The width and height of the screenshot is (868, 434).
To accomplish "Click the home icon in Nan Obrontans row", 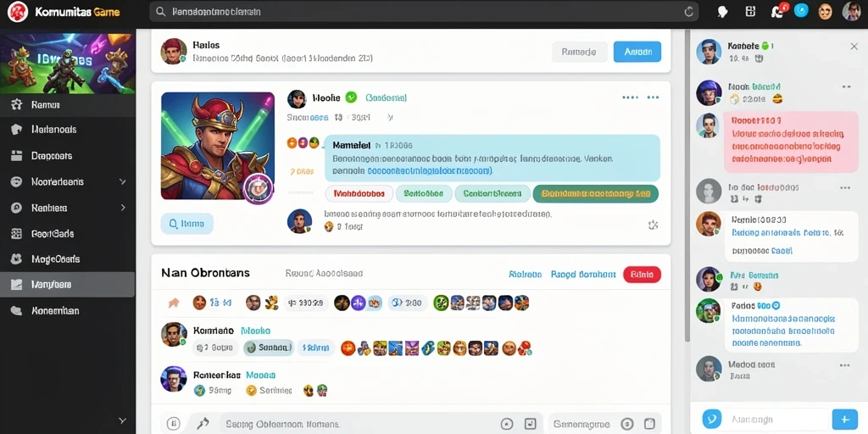I will tap(174, 303).
